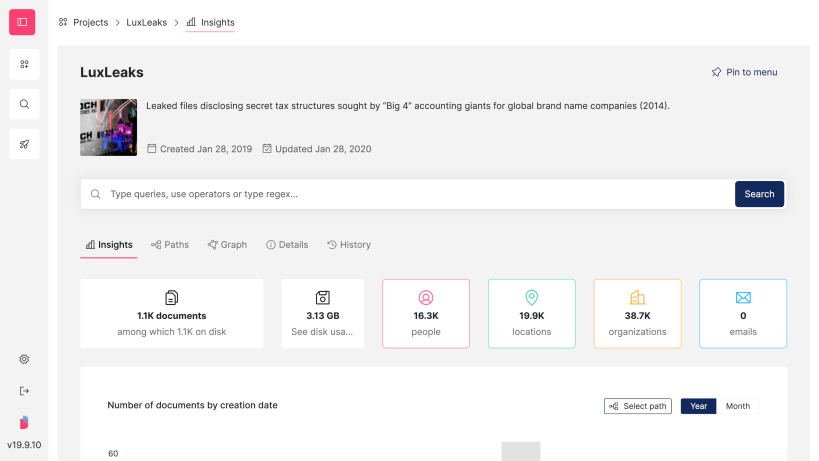Open the 16.3K people card

pos(426,313)
